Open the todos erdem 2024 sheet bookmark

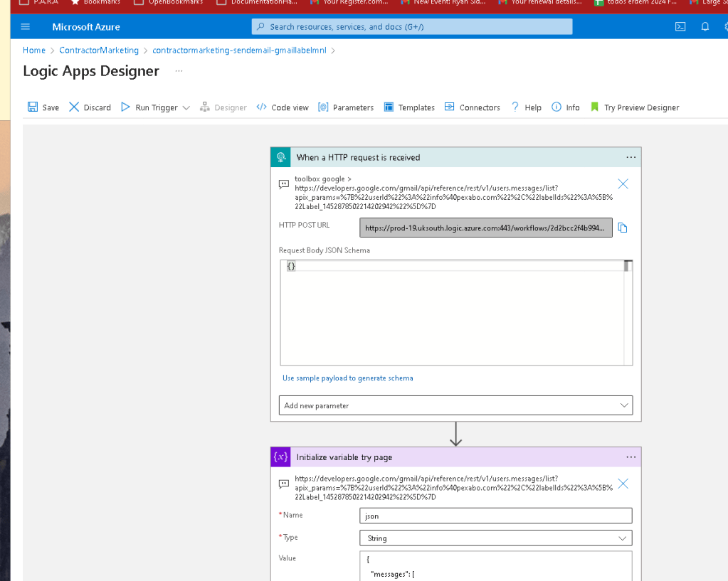click(x=635, y=2)
